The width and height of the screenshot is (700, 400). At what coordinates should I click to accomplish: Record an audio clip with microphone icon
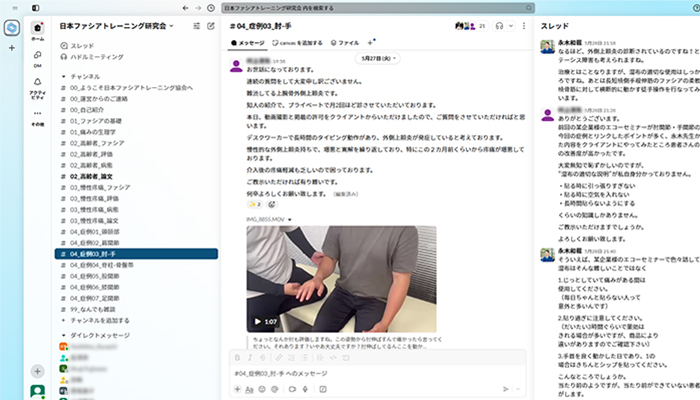point(305,389)
